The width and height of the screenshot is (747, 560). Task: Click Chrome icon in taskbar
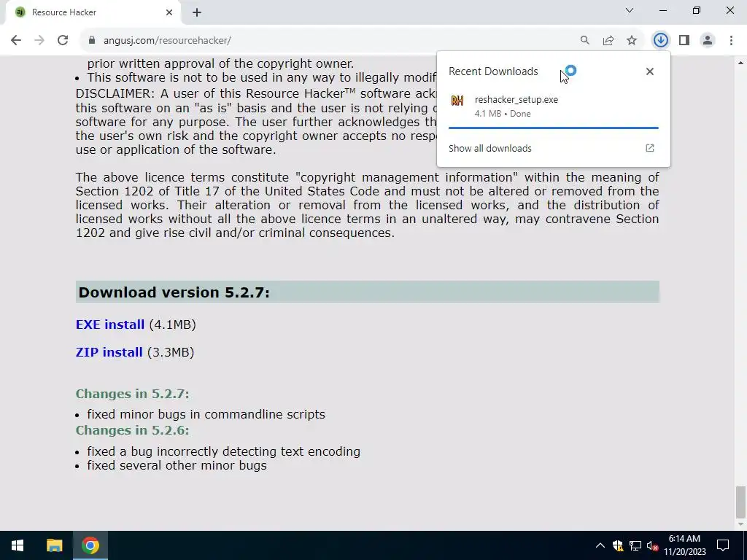[x=90, y=545]
